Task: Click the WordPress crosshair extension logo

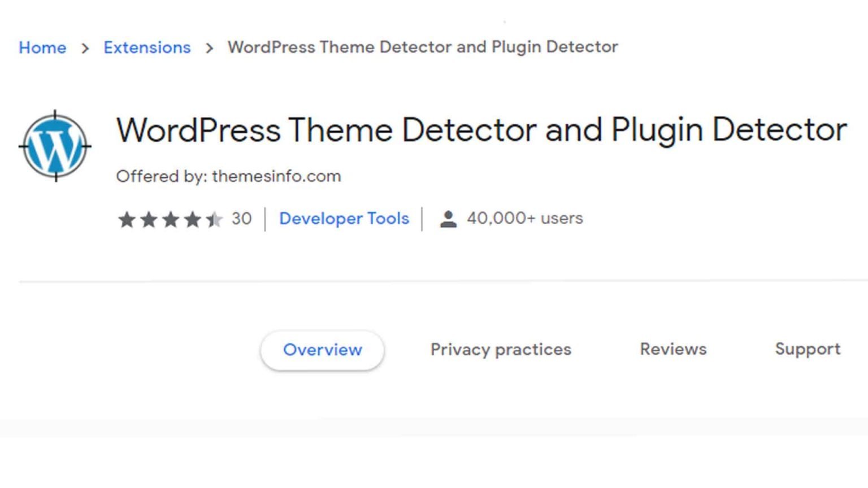Action: [55, 146]
